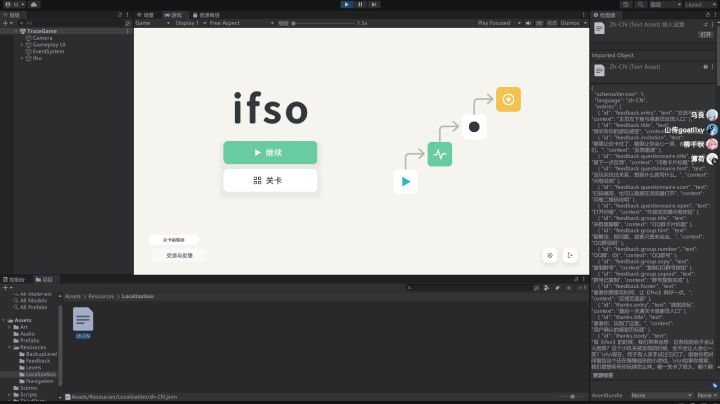
Task: Switch to the Console tab
Action: click(14, 279)
